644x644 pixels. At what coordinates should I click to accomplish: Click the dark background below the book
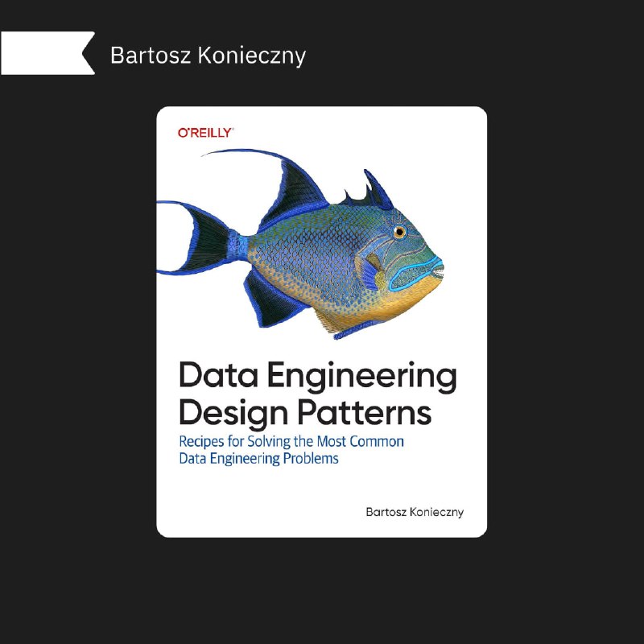pyautogui.click(x=322, y=588)
